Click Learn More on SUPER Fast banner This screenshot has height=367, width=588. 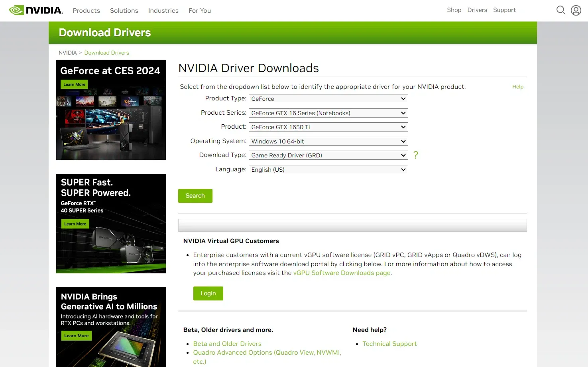pos(75,224)
